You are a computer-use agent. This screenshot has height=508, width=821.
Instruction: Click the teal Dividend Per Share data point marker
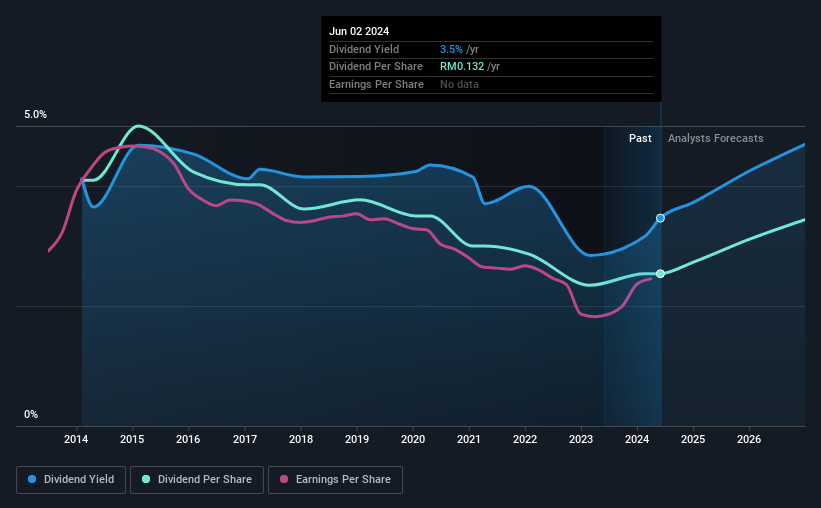coord(660,273)
